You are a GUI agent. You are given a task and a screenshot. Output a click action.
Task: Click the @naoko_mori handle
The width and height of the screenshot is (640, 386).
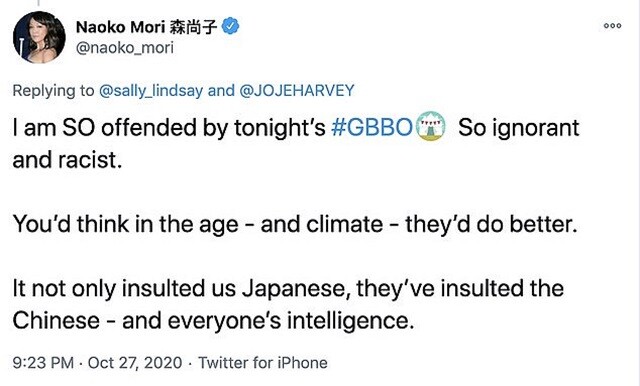(125, 48)
